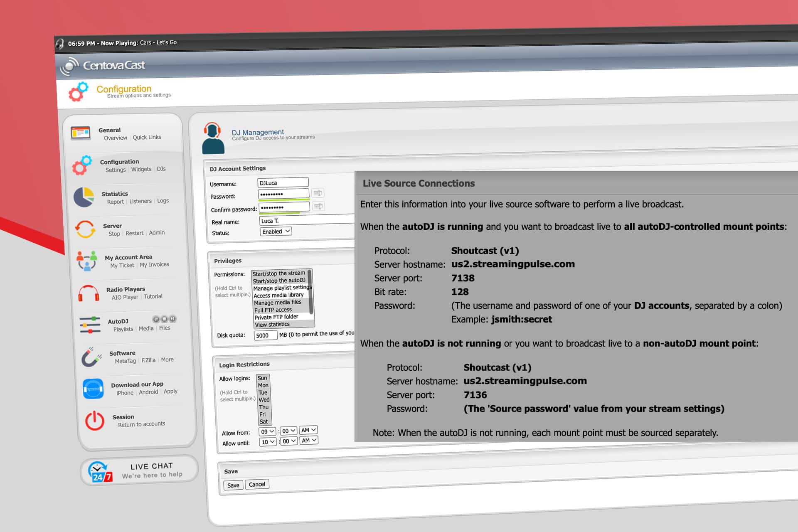Click the Cancel button
Screen dimensions: 798x532
pyautogui.click(x=257, y=484)
